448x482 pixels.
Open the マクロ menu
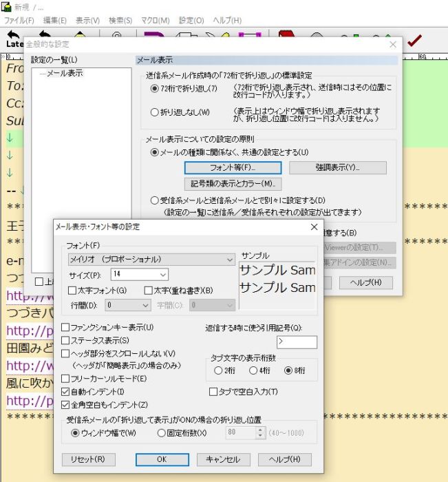158,21
